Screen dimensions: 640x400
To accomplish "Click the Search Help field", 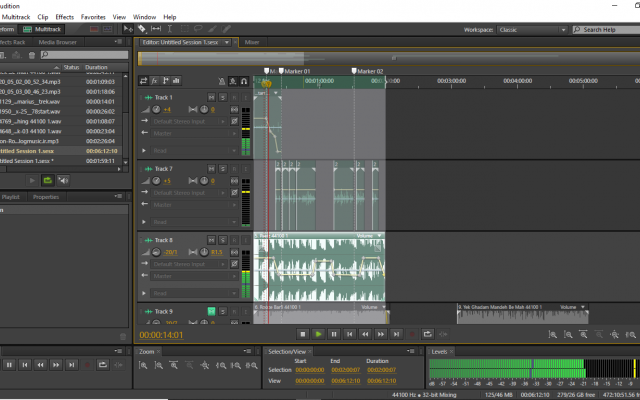I will click(x=607, y=30).
